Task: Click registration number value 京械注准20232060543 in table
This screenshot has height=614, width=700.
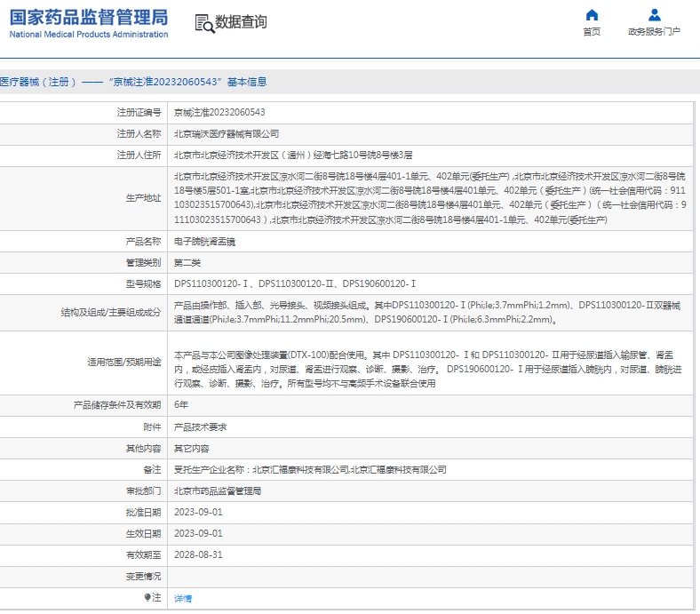Action: 219,113
